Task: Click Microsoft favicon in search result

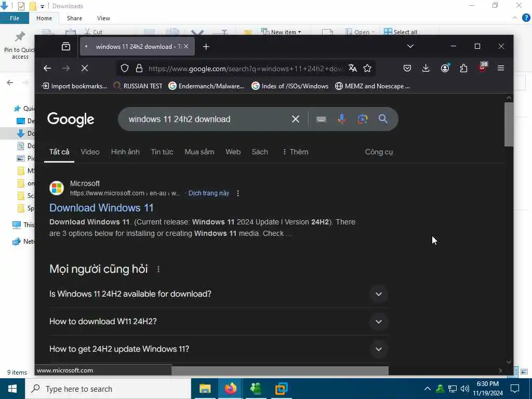Action: [x=57, y=188]
